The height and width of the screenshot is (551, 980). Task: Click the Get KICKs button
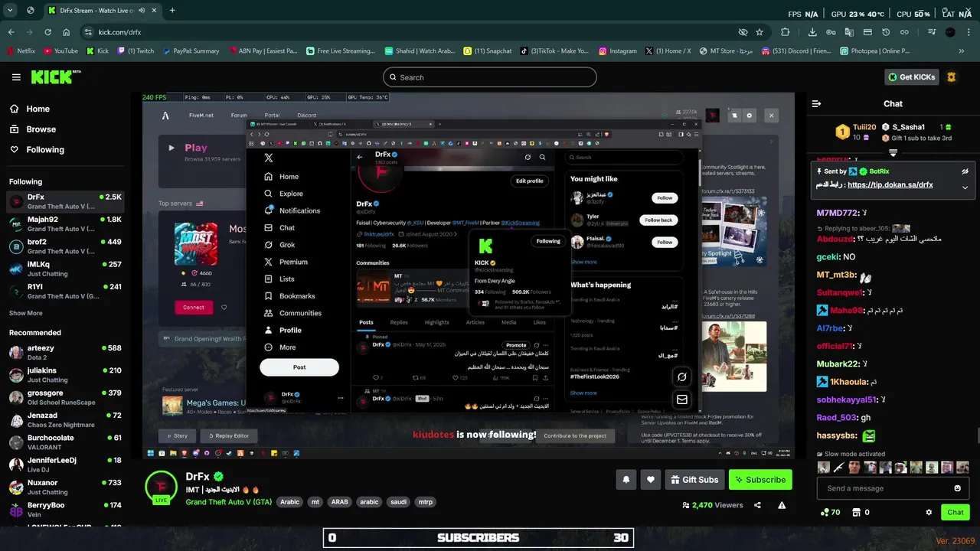click(x=912, y=77)
